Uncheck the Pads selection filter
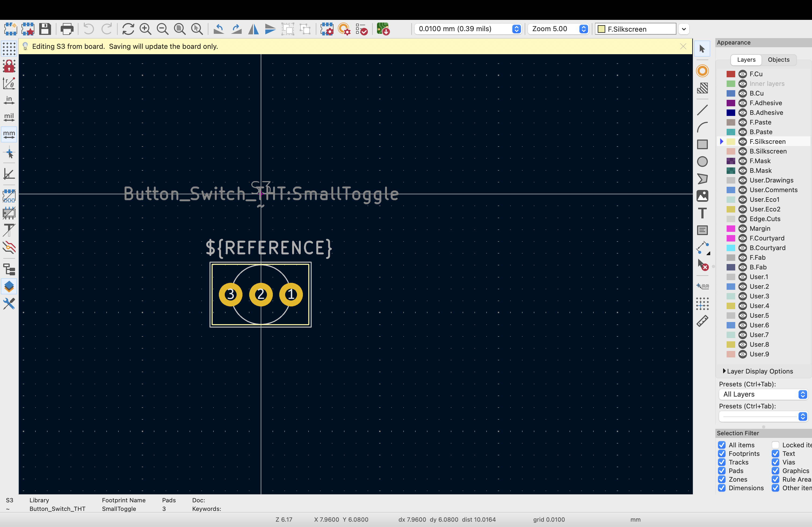 722,471
